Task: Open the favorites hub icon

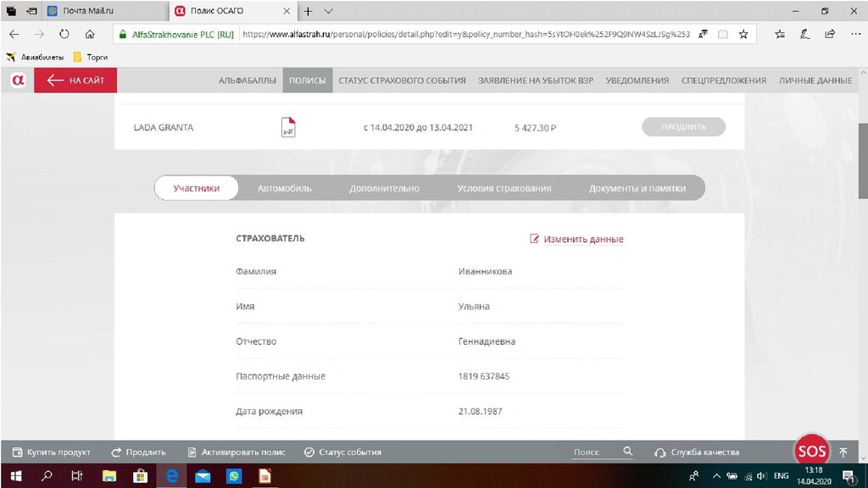Action: (x=780, y=34)
